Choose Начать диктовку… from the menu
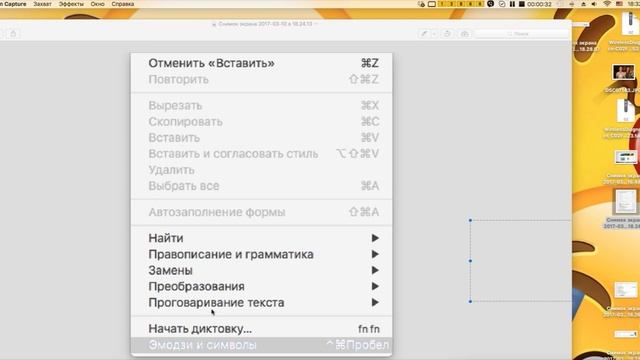This screenshot has height=360, width=640. pos(261,329)
